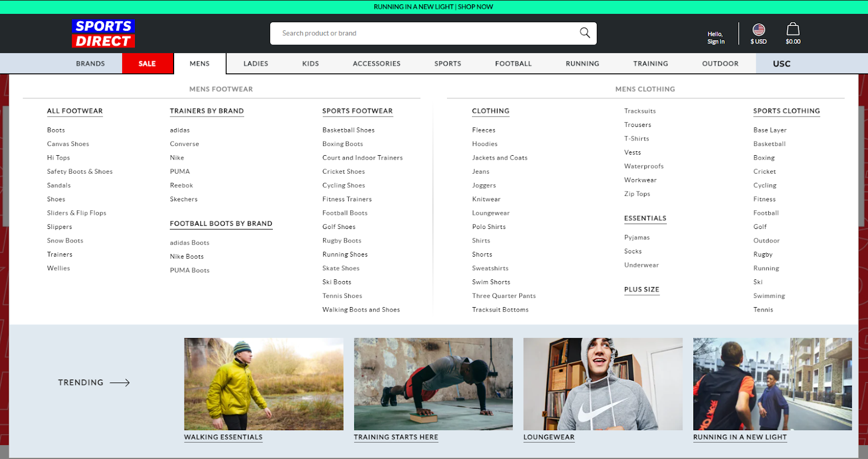868x459 pixels.
Task: Go to Zip Tops
Action: click(x=637, y=194)
